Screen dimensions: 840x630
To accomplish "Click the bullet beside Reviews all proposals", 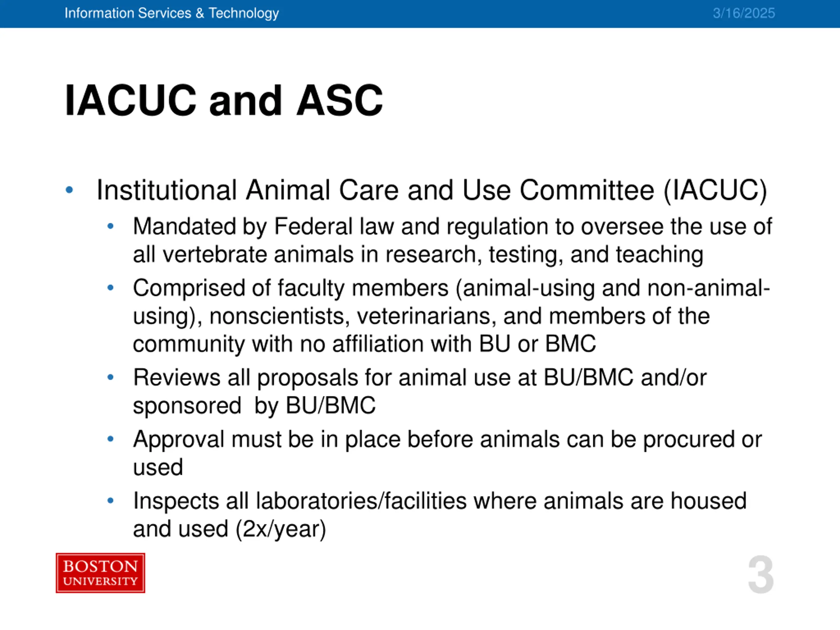I will 111,377.
